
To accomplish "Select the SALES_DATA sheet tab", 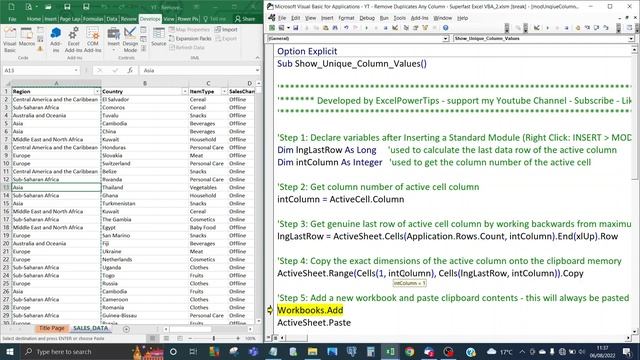I will (91, 328).
